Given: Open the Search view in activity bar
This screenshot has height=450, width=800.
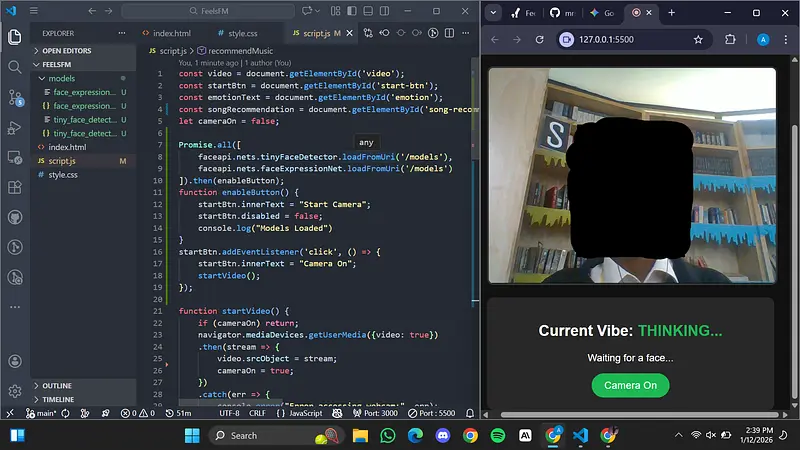Looking at the screenshot, I should tap(15, 67).
